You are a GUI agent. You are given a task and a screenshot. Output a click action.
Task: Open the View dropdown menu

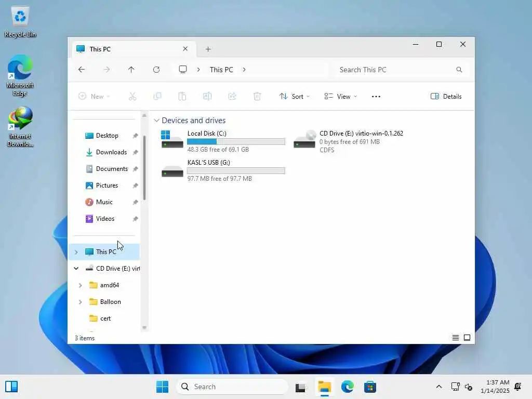point(340,96)
